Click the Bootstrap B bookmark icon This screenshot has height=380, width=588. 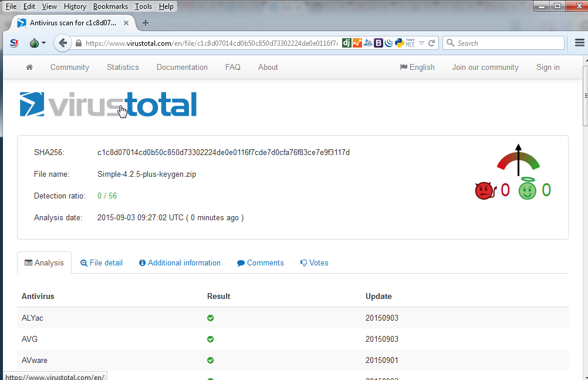point(379,43)
